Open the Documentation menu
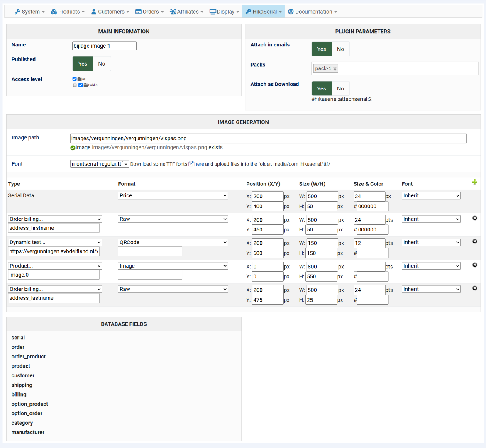 click(313, 12)
